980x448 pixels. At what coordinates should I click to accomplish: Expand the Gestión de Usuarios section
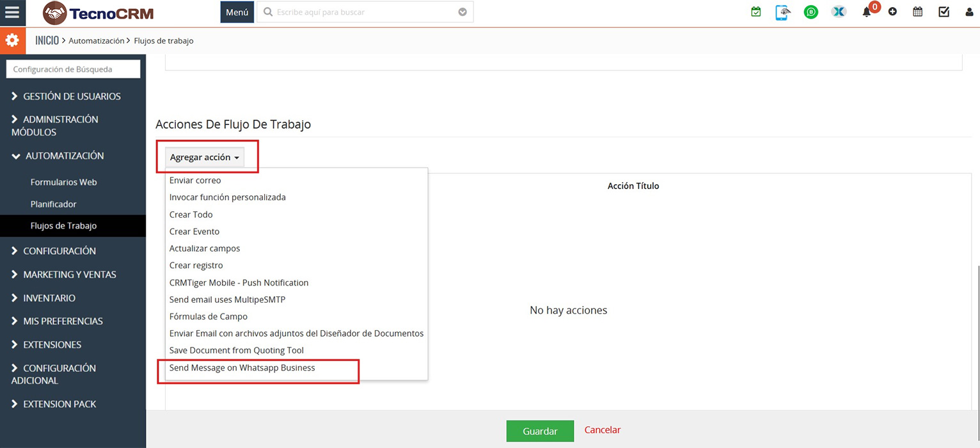pyautogui.click(x=72, y=97)
